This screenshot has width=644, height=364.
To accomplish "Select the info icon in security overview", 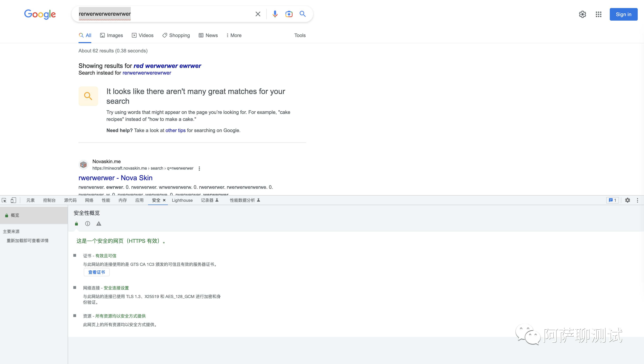I will pos(87,224).
